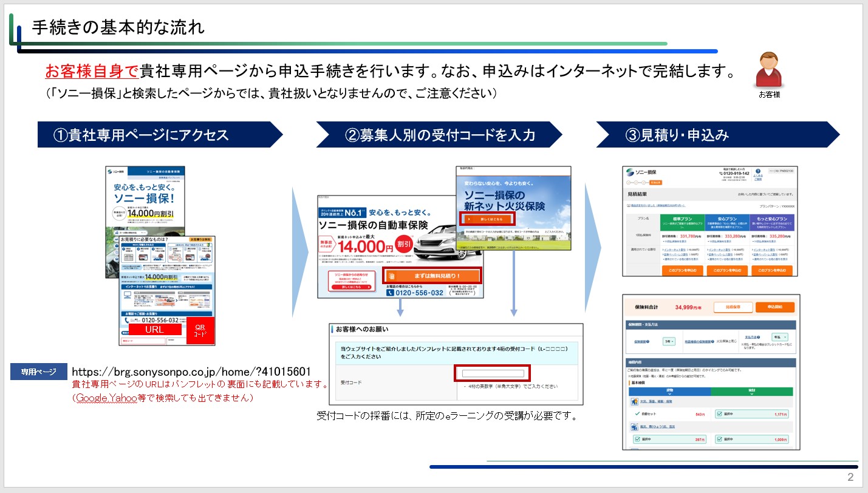The height and width of the screenshot is (493, 868).
Task: Click このプランを申込む under もっと安心プラン
Action: pos(772,271)
